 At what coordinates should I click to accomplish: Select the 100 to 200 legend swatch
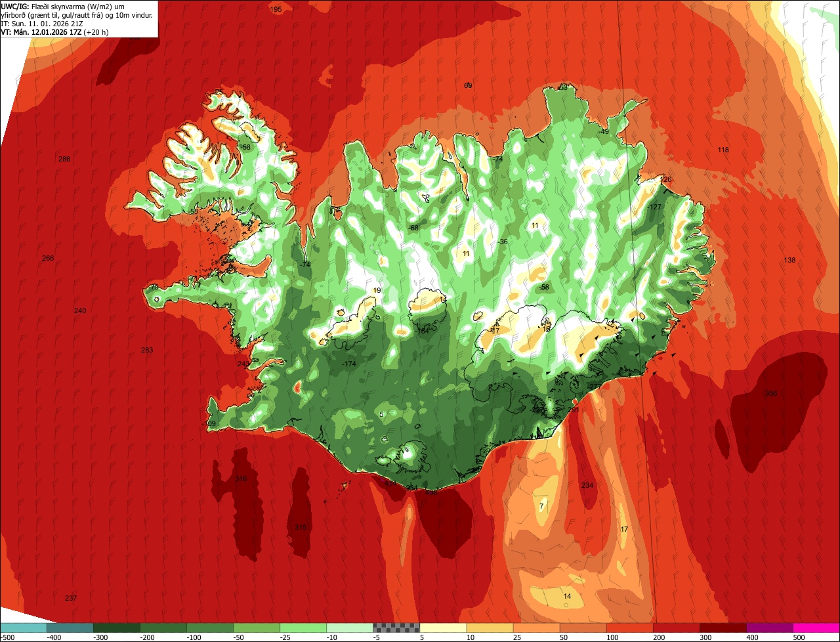(629, 628)
